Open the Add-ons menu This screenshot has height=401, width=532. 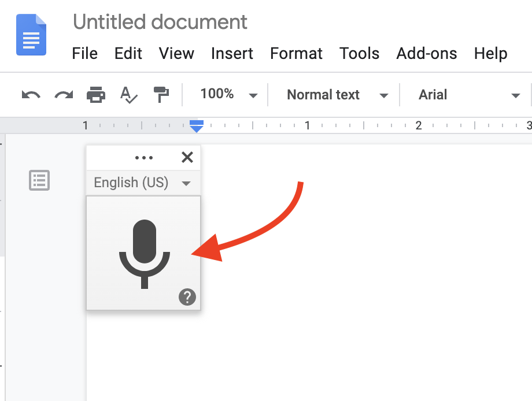(426, 54)
